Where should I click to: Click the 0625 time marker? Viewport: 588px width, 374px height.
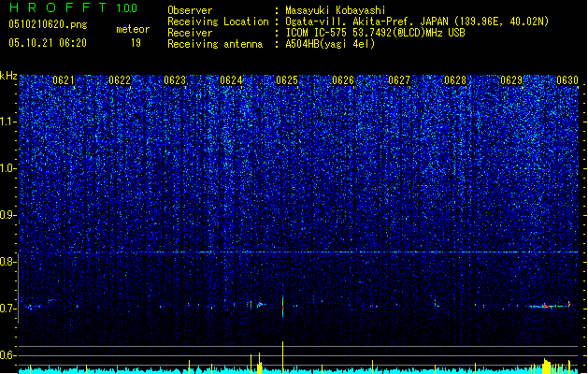[287, 80]
